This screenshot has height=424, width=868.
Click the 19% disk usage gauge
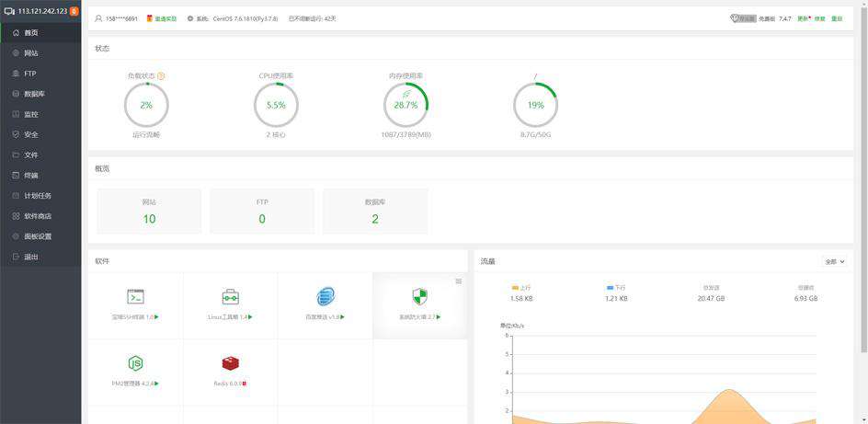(535, 105)
